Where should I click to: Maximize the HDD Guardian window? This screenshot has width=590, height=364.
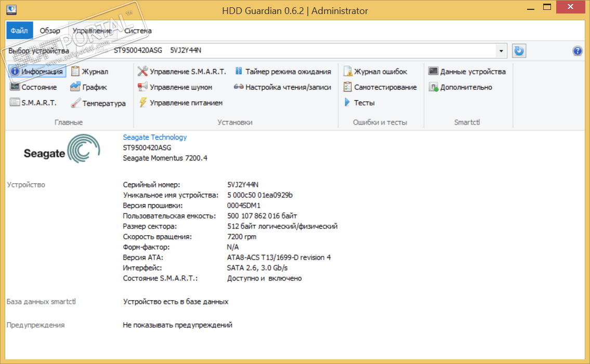(x=547, y=7)
